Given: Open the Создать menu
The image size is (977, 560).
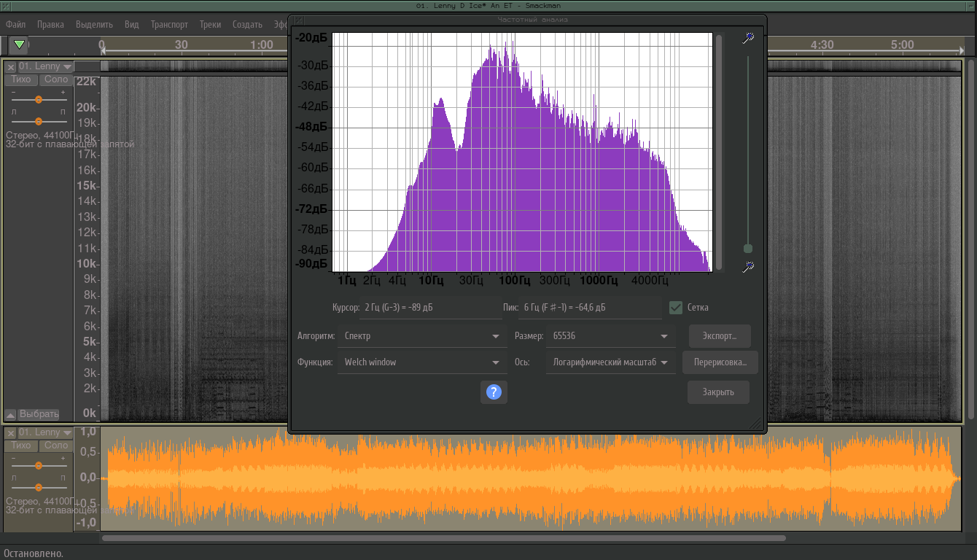Looking at the screenshot, I should tap(247, 24).
